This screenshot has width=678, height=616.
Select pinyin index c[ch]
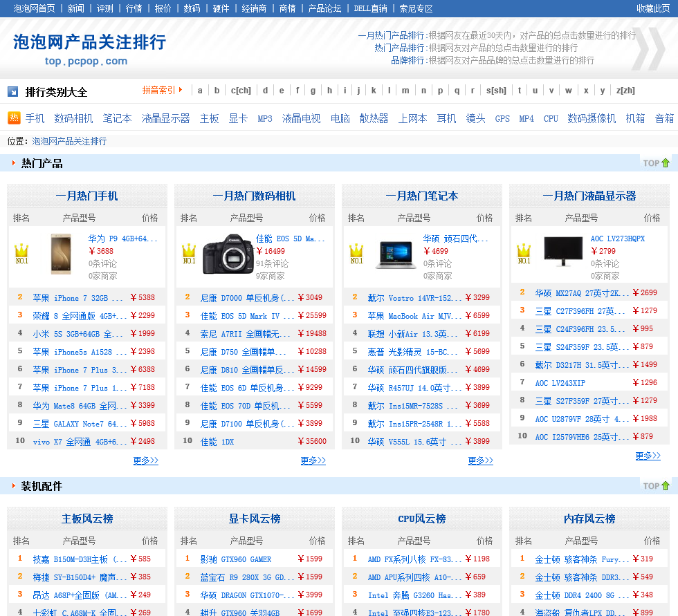(x=241, y=91)
